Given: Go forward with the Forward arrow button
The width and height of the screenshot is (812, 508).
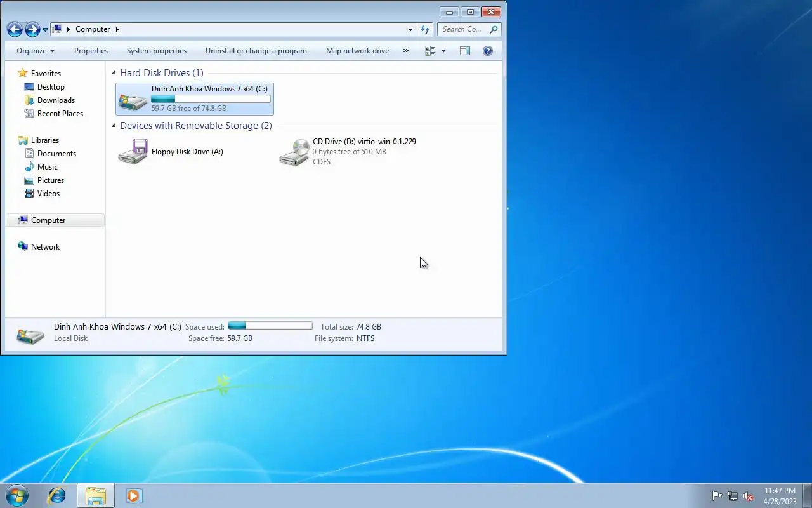Looking at the screenshot, I should 32,29.
